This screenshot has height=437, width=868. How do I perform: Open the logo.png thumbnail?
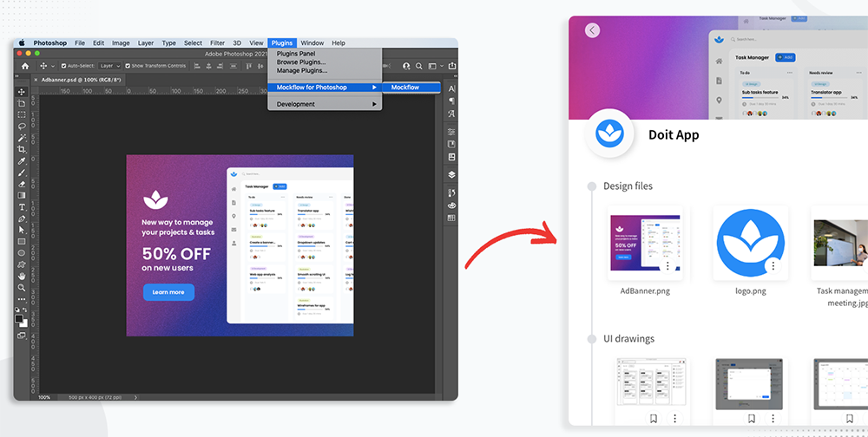750,243
